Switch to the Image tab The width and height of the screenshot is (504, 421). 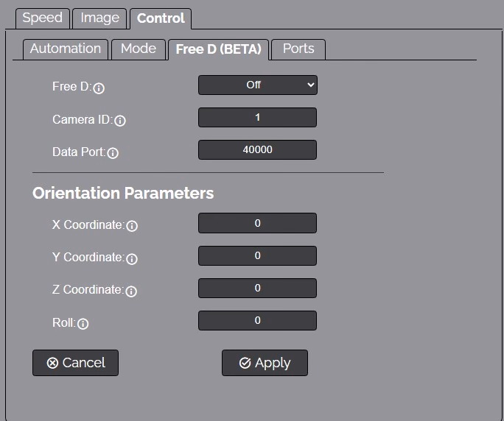pos(99,18)
